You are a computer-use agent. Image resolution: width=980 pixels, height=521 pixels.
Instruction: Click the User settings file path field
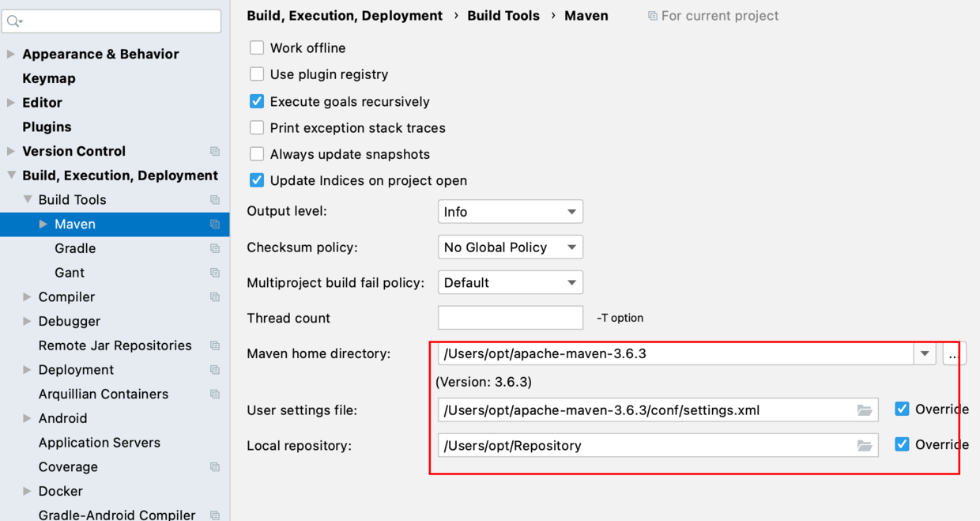coord(658,410)
